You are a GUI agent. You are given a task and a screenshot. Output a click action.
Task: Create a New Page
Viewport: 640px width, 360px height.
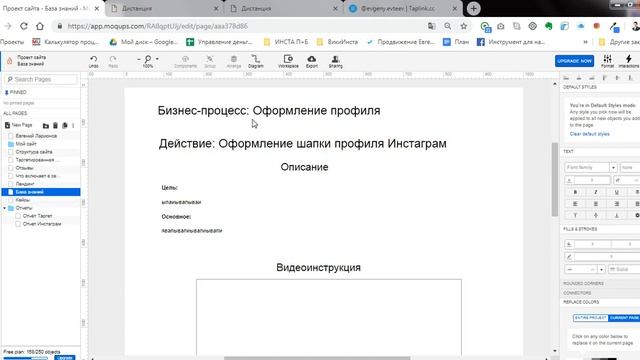tap(18, 125)
